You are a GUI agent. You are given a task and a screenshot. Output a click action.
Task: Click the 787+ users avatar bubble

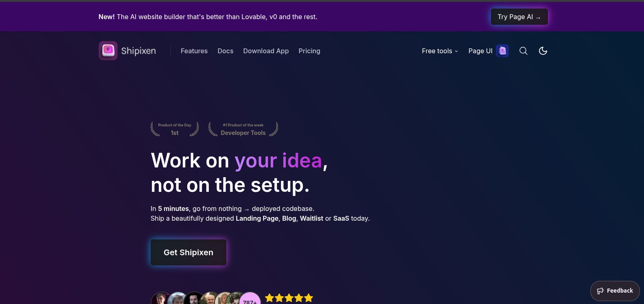250,299
